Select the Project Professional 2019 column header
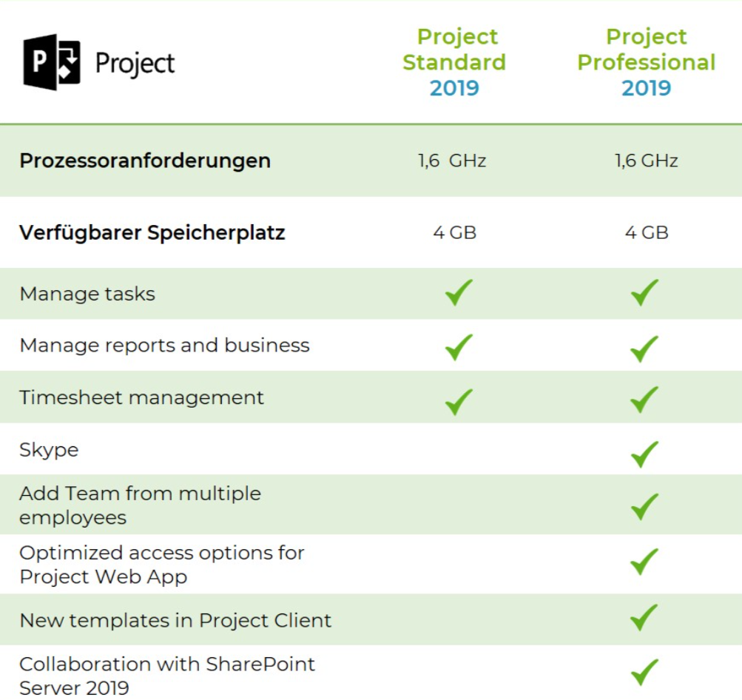Image resolution: width=742 pixels, height=700 pixels. [x=647, y=62]
